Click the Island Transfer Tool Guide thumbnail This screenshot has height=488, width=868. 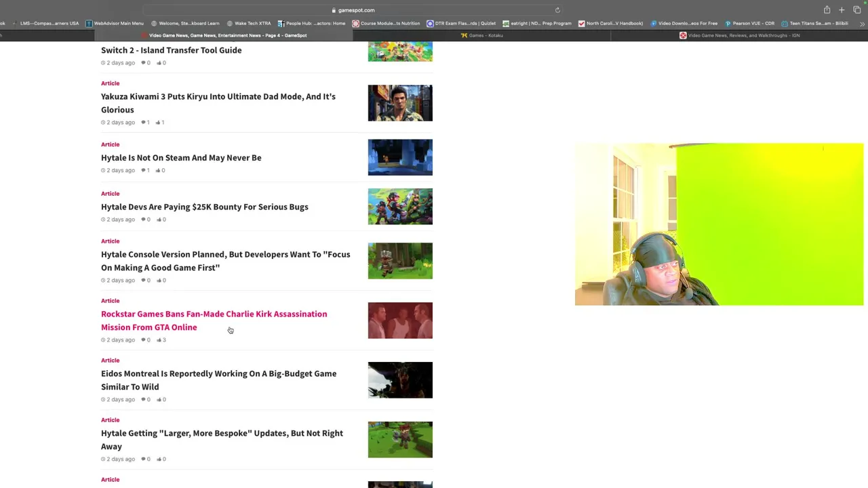click(400, 52)
